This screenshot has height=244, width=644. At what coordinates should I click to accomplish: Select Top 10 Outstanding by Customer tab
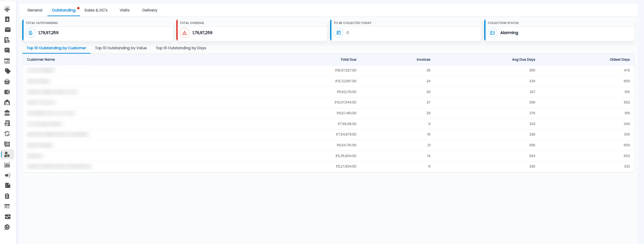tap(56, 48)
